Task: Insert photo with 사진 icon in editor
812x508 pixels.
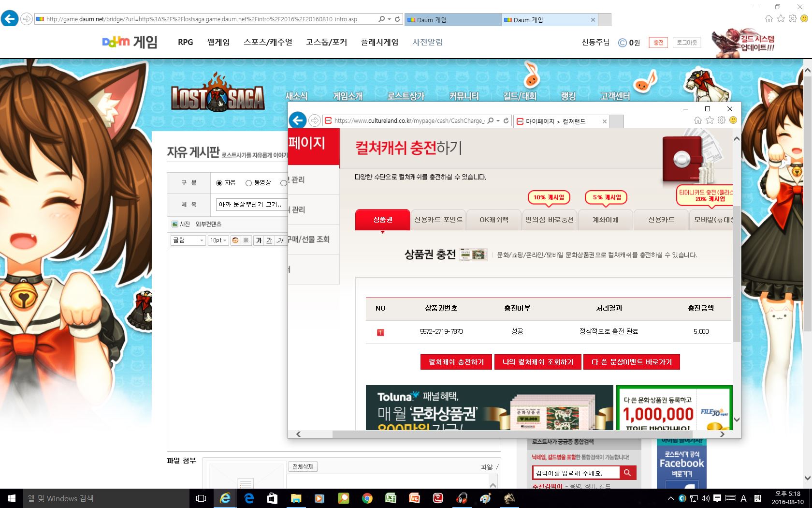Action: point(181,224)
